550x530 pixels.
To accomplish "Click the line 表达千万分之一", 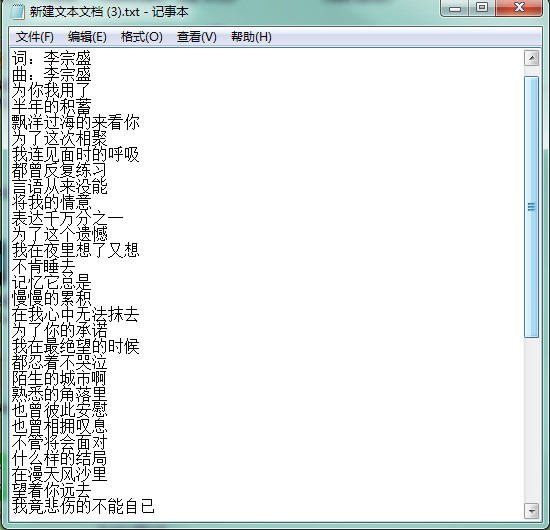I will click(68, 219).
